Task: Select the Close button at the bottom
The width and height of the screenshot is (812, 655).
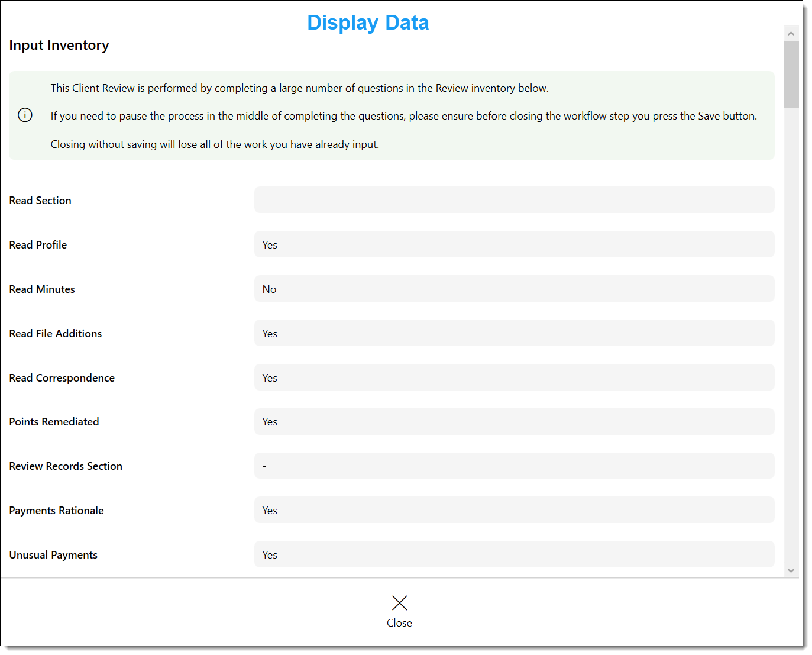Action: [x=399, y=622]
